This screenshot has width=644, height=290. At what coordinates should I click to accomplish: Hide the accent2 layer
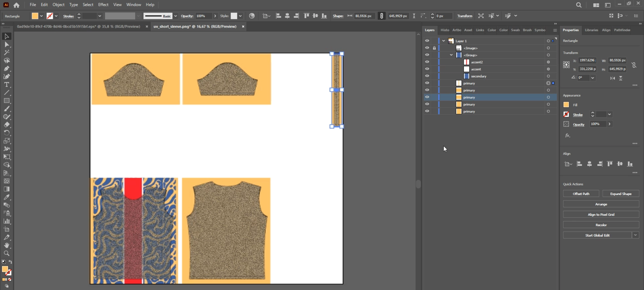coord(427,62)
